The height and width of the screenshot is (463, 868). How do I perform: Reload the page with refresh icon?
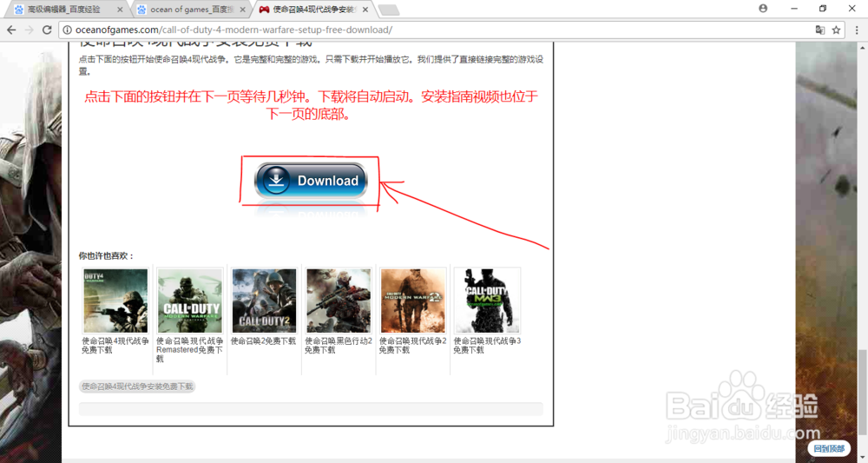pos(47,30)
